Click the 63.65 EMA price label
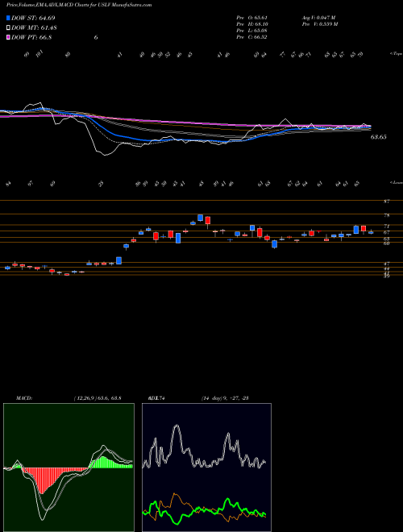403x532 pixels. click(379, 137)
